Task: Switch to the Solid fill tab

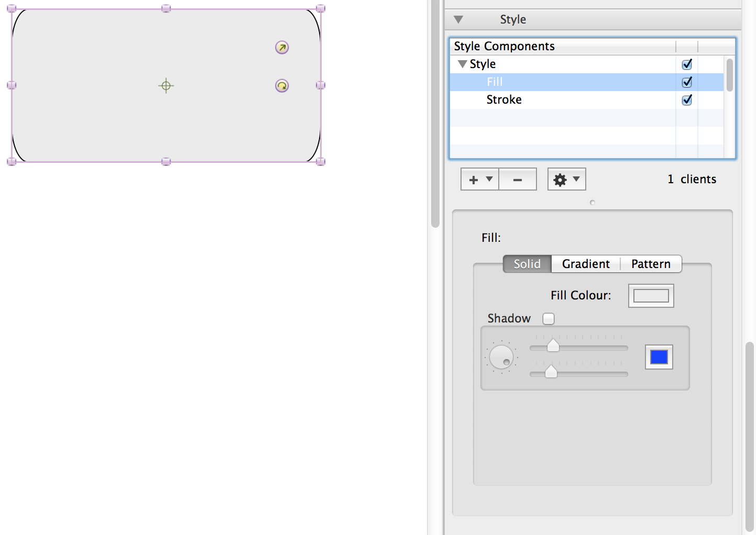Action: [x=527, y=264]
